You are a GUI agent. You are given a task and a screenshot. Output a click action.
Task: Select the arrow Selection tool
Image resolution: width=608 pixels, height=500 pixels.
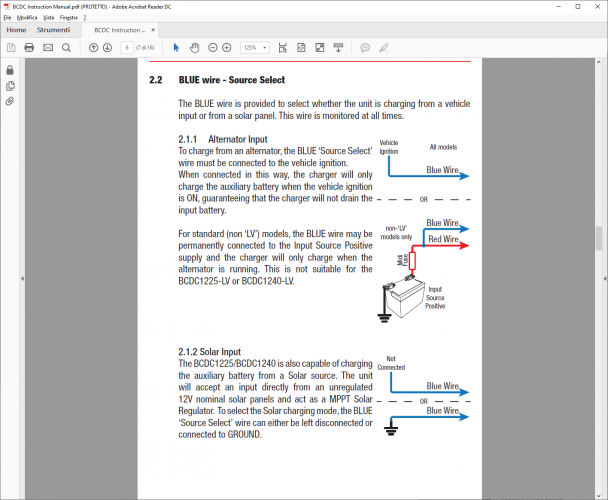point(176,47)
